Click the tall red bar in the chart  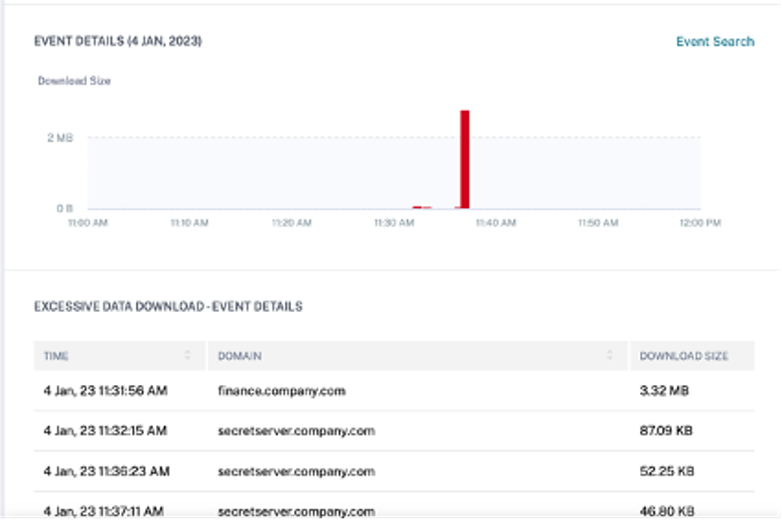pos(464,159)
